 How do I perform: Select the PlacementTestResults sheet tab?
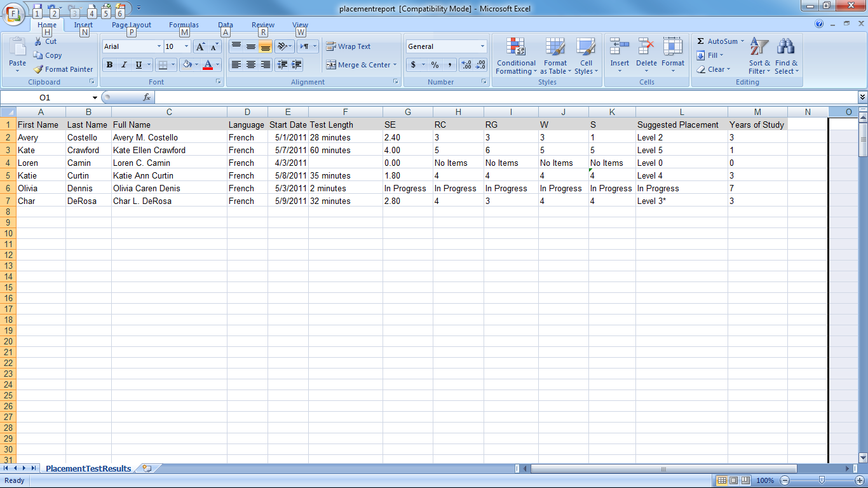point(88,468)
